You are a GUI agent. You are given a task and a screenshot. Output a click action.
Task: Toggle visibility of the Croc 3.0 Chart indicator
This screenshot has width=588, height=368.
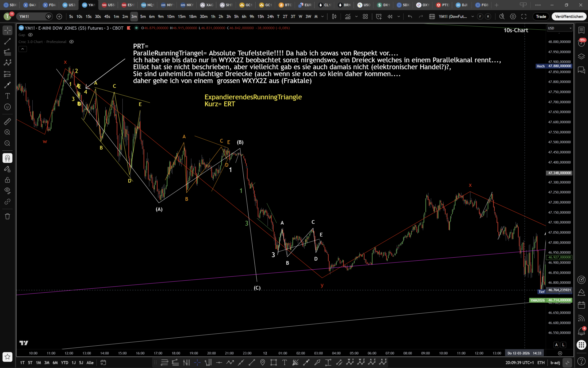72,42
